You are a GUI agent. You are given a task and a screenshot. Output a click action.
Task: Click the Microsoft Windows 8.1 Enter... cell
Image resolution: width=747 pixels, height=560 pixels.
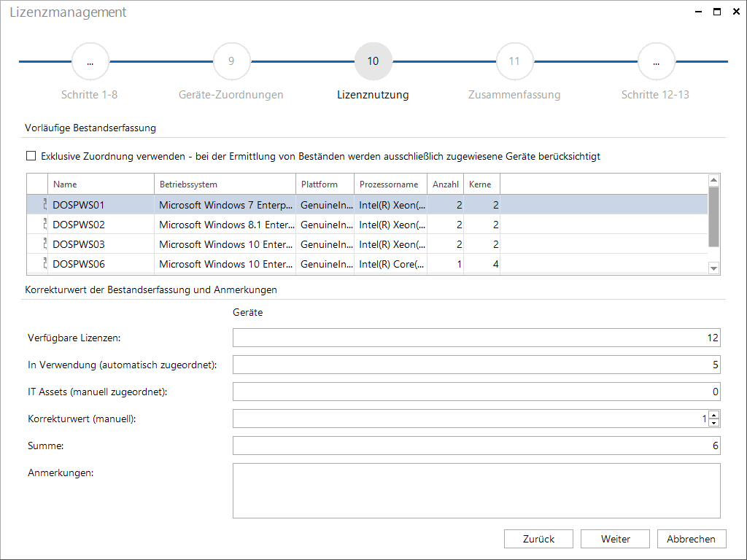(x=225, y=225)
